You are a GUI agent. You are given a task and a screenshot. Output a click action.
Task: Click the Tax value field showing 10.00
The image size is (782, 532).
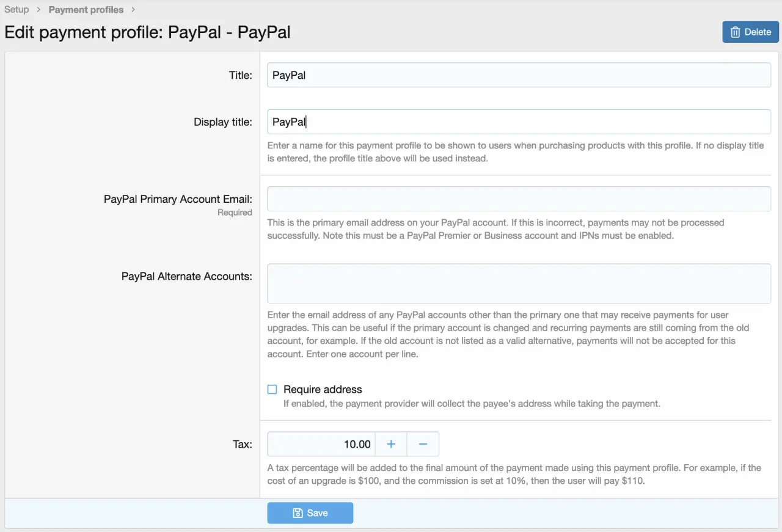[321, 444]
